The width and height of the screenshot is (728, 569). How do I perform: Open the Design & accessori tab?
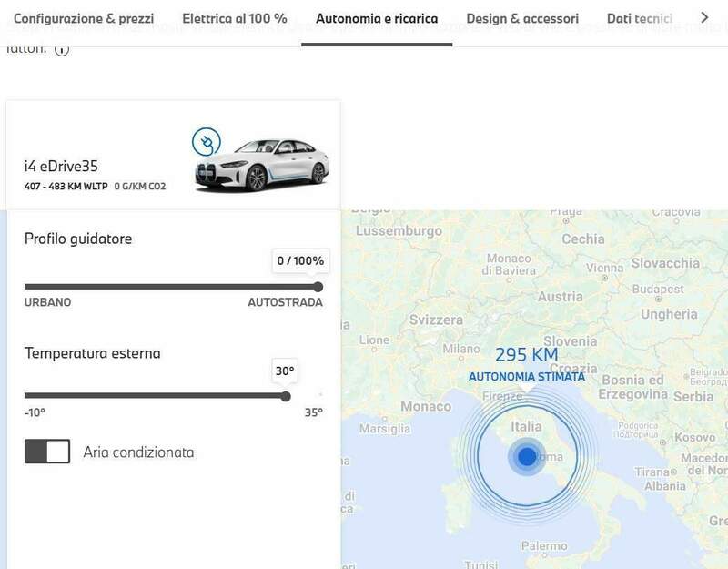point(522,18)
